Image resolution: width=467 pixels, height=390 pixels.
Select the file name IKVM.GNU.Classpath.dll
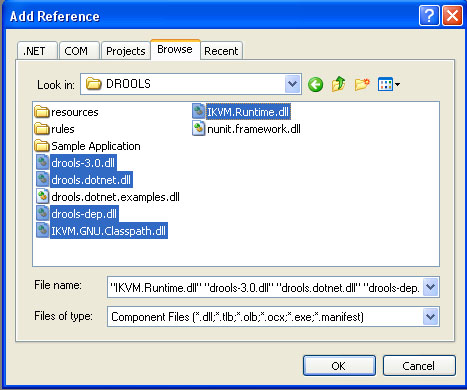(108, 231)
